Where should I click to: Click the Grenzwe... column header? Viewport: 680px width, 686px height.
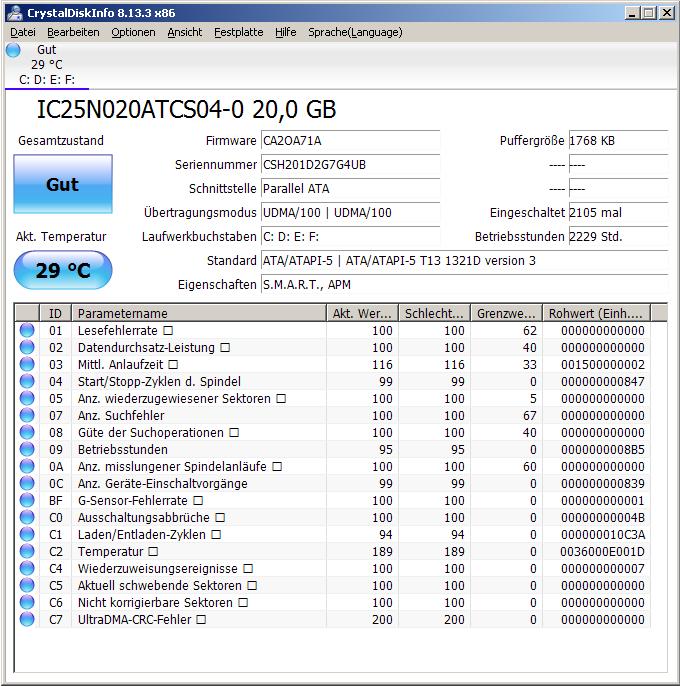click(506, 313)
